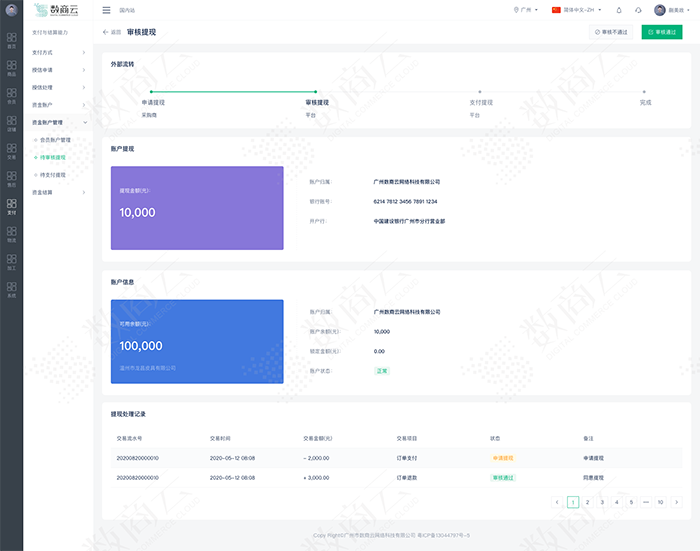Select the 待审核提现 submenu item

pos(52,158)
